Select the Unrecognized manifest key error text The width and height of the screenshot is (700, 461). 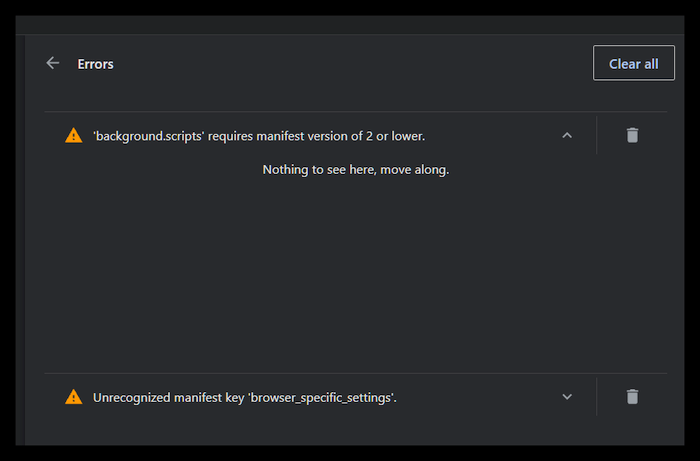[245, 397]
